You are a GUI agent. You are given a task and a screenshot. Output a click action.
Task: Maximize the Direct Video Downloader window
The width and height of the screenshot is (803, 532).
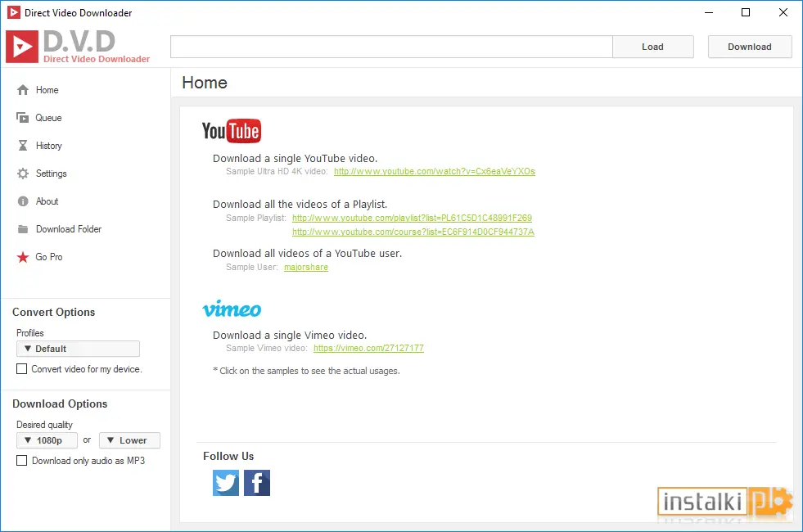[x=746, y=12]
